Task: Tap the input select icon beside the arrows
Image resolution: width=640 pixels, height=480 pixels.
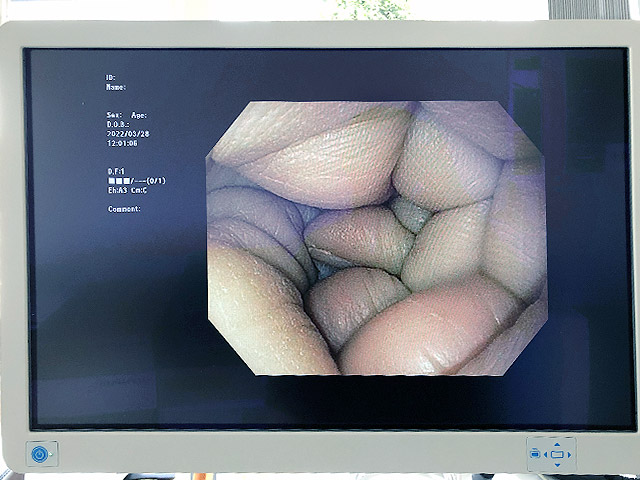Action: click(535, 453)
